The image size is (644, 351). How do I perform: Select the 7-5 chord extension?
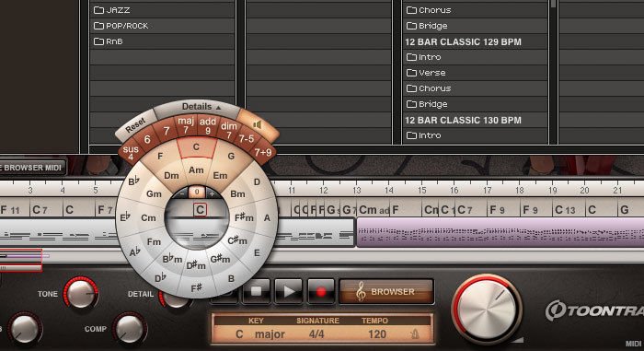(247, 139)
